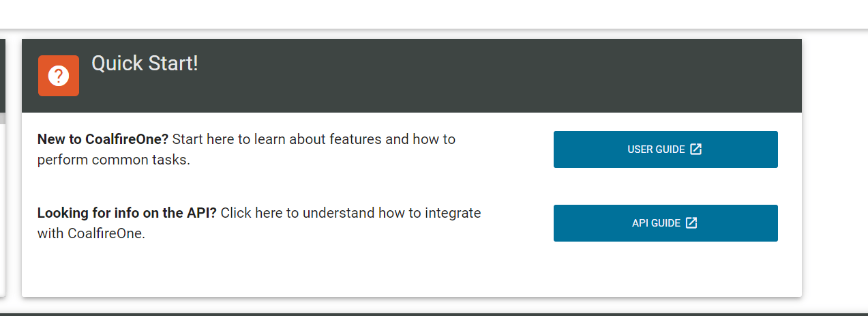Click the "with CoalfireOne." text line
Screen dimensions: 868x316
click(x=91, y=233)
